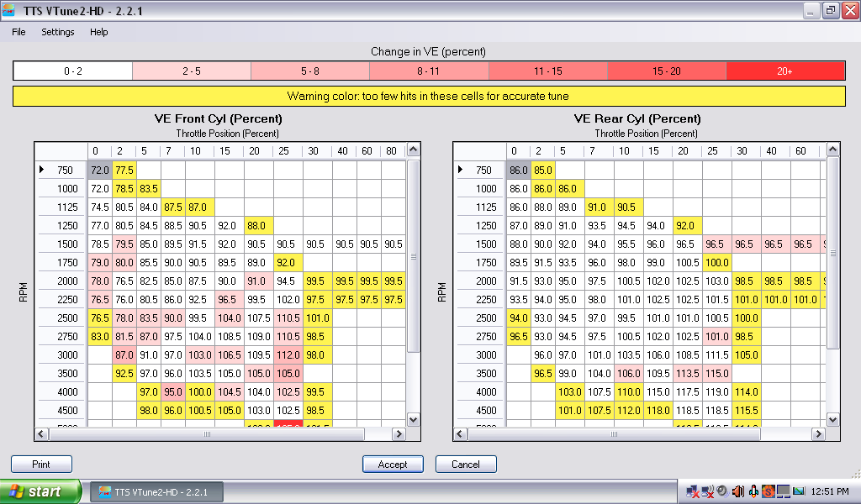Open the File menu
861x504 pixels.
[18, 32]
